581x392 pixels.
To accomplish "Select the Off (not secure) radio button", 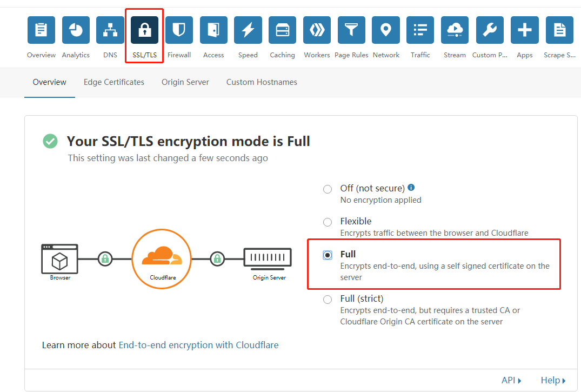I will 328,189.
